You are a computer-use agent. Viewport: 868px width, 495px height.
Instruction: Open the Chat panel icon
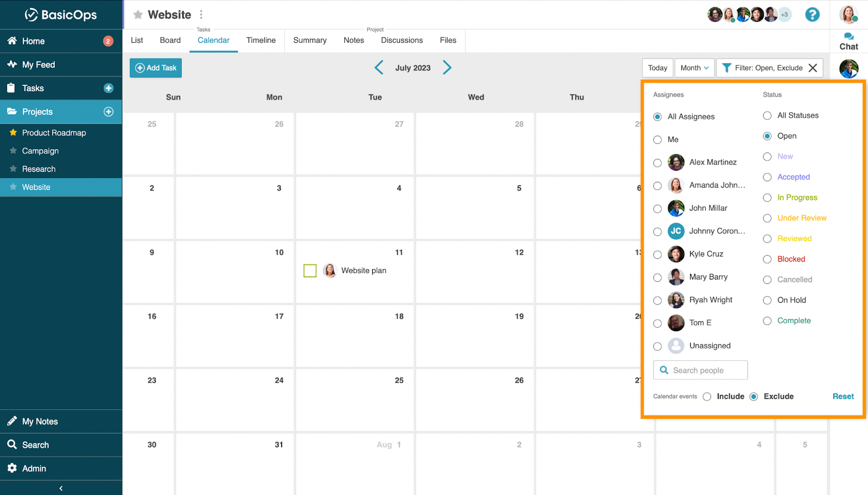pyautogui.click(x=848, y=41)
